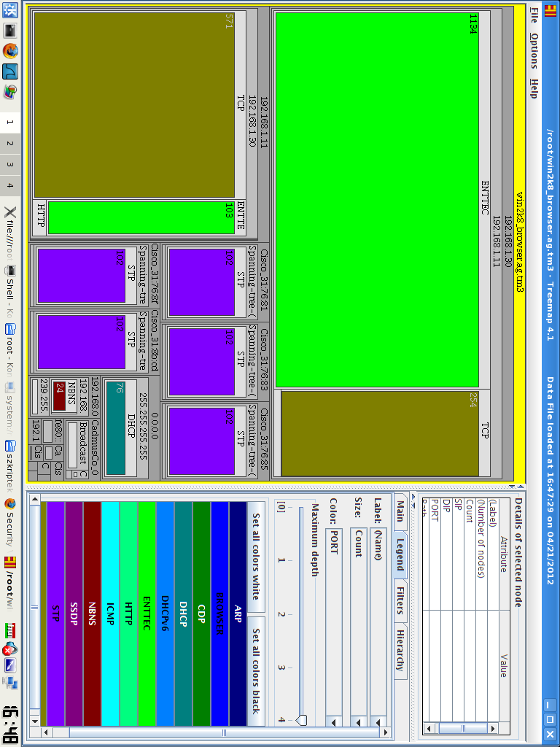Image resolution: width=560 pixels, height=747 pixels.
Task: Select the BROWSER legend color bar
Action: tap(219, 613)
